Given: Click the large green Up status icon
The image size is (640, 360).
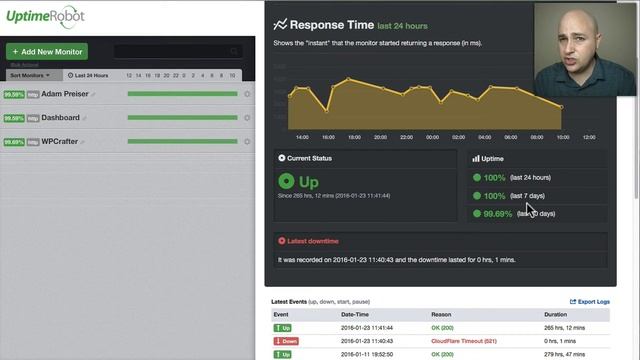Looking at the screenshot, I should 286,181.
